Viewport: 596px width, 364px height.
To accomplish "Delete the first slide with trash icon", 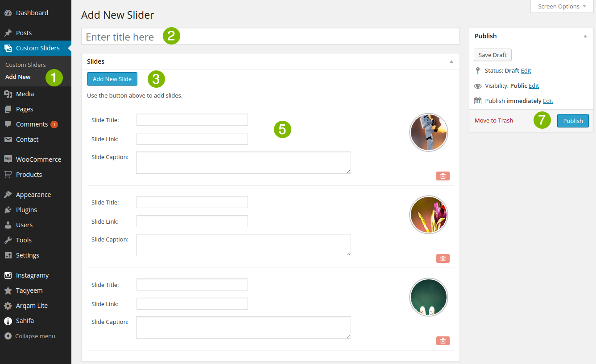I will point(443,176).
